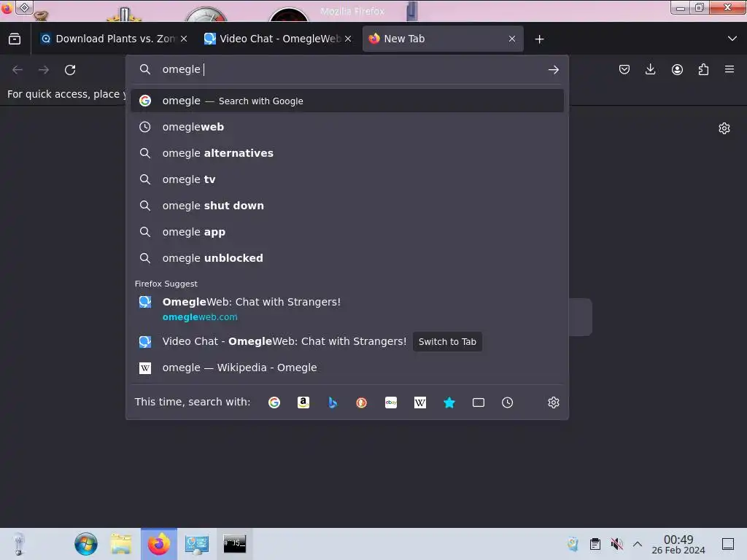Unmute the volume in system tray
Viewport: 747px width, 560px height.
point(616,544)
